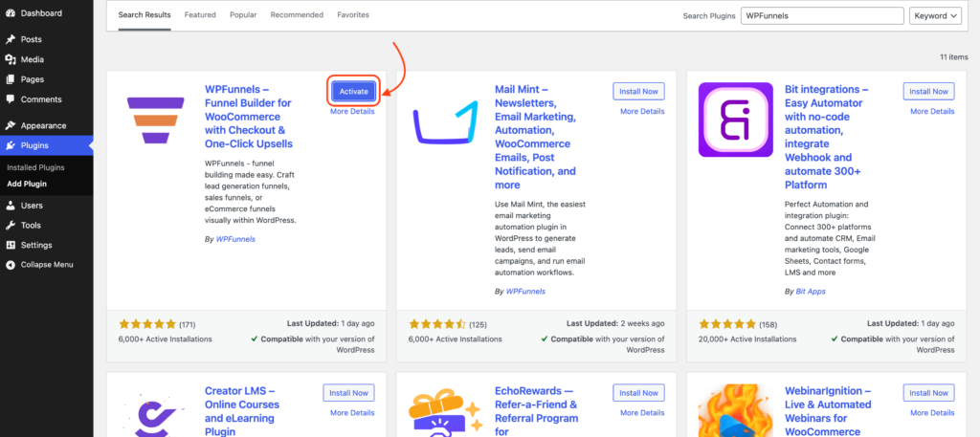
Task: Open WPFunnels author link under WPFunnels card
Action: [x=235, y=239]
